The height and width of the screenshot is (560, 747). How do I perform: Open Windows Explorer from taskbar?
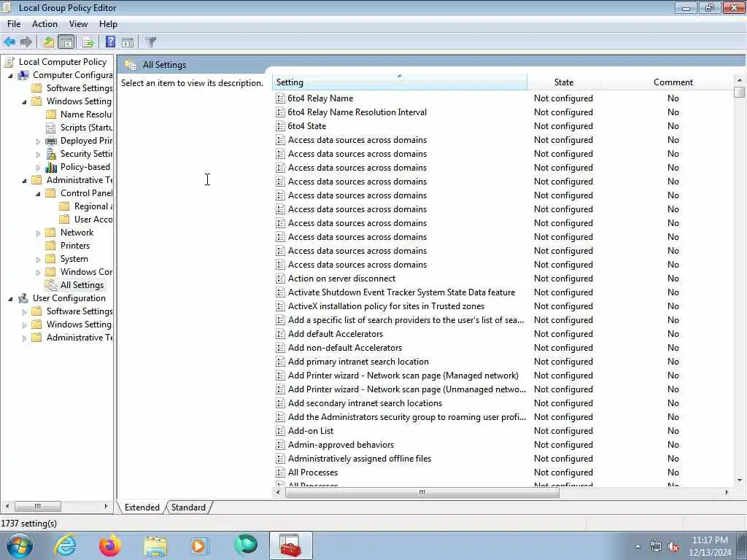pyautogui.click(x=155, y=545)
